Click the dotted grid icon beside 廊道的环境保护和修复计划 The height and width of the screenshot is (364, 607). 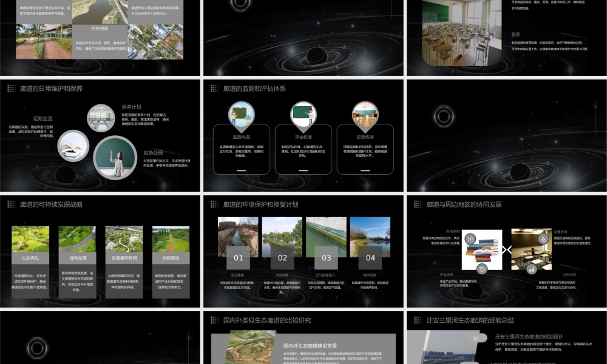pyautogui.click(x=214, y=204)
